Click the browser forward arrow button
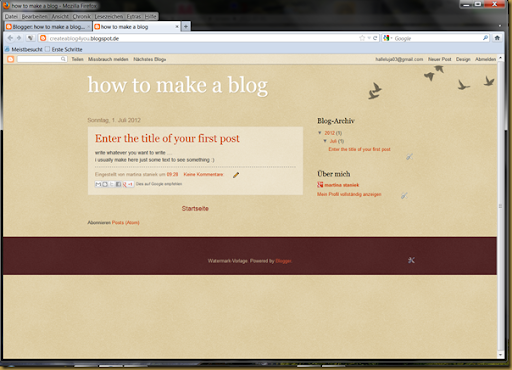 point(19,38)
